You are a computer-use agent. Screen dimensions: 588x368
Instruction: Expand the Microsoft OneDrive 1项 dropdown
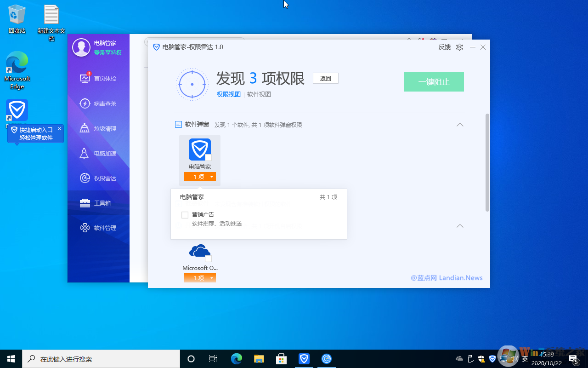(199, 277)
